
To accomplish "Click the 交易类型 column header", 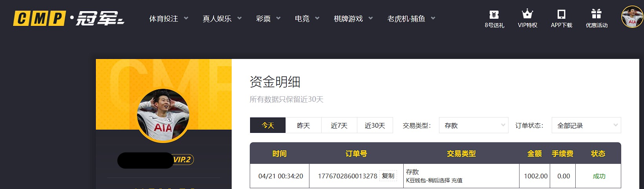I will point(461,154).
